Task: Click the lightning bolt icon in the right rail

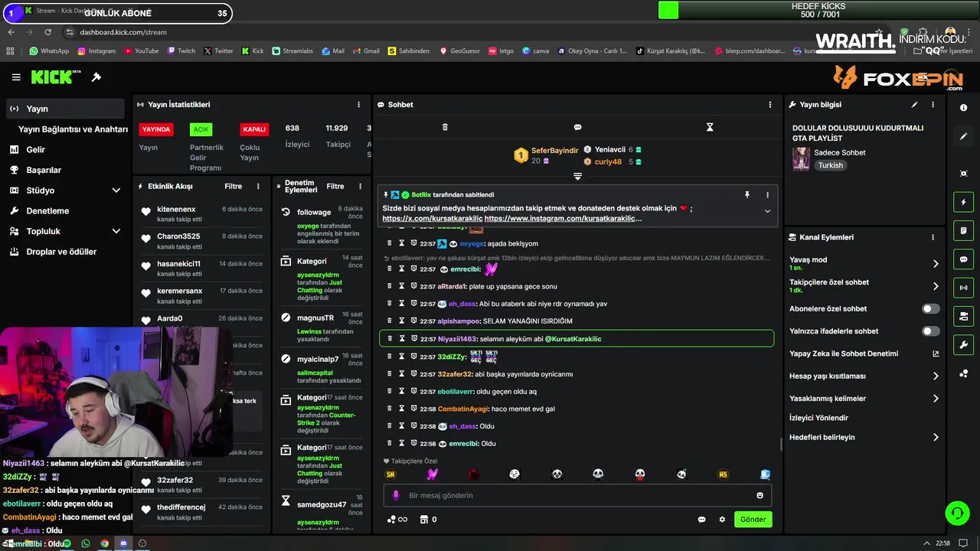Action: [x=963, y=202]
